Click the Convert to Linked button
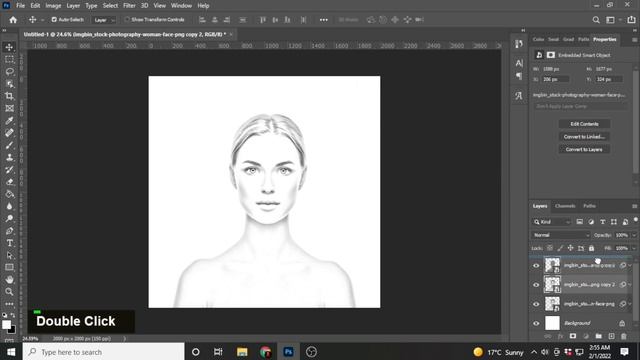 pos(584,137)
